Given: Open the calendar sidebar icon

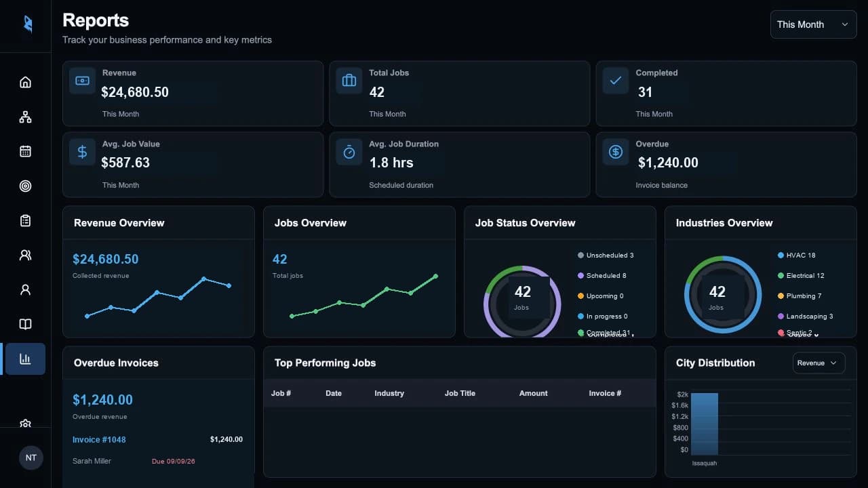Looking at the screenshot, I should click(25, 151).
